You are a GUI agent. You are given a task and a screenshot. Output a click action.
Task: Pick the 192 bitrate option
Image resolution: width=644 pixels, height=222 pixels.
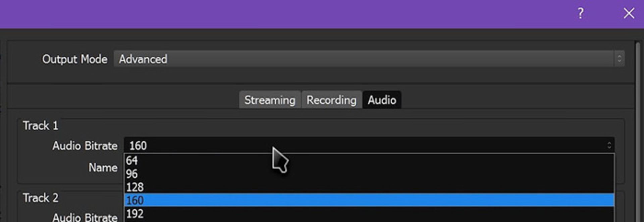coord(369,214)
